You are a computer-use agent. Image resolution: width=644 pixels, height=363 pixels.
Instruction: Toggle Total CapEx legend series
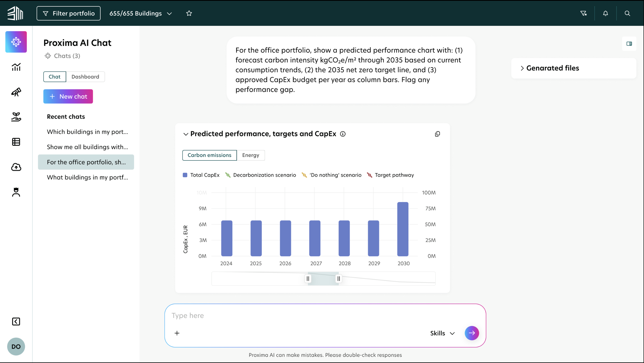click(x=201, y=175)
